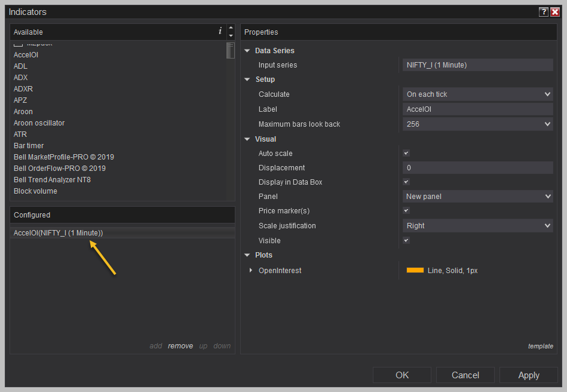Open the help question mark icon

click(x=543, y=12)
